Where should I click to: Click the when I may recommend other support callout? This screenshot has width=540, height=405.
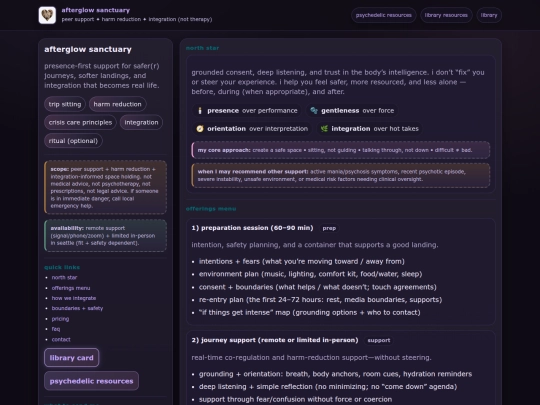click(341, 175)
